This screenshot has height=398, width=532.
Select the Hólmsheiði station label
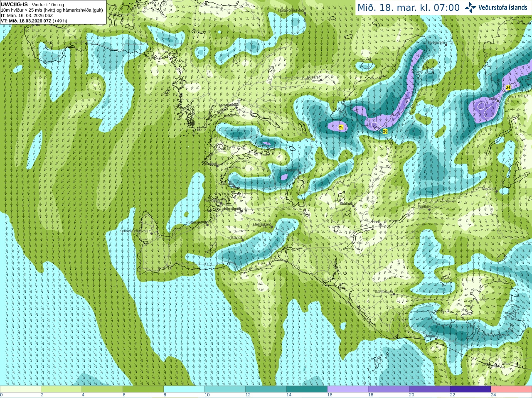pyautogui.click(x=232, y=209)
